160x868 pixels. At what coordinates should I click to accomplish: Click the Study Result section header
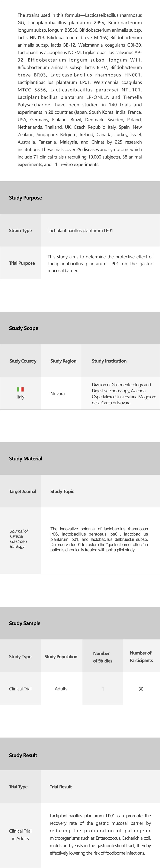(23, 756)
